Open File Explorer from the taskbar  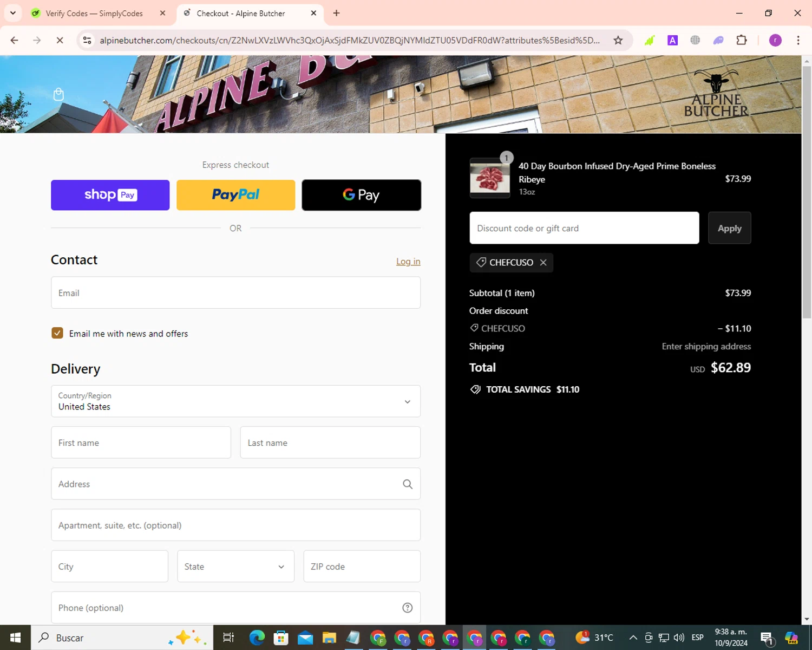(x=329, y=638)
